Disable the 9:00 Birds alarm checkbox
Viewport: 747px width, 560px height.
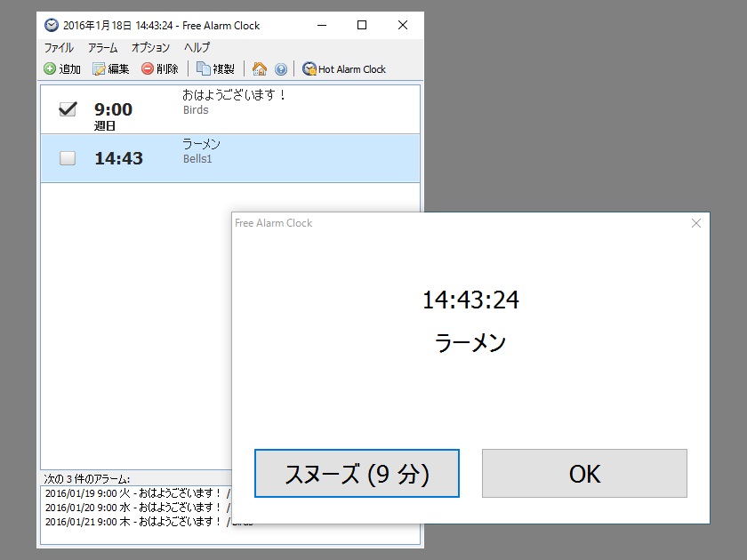click(67, 109)
